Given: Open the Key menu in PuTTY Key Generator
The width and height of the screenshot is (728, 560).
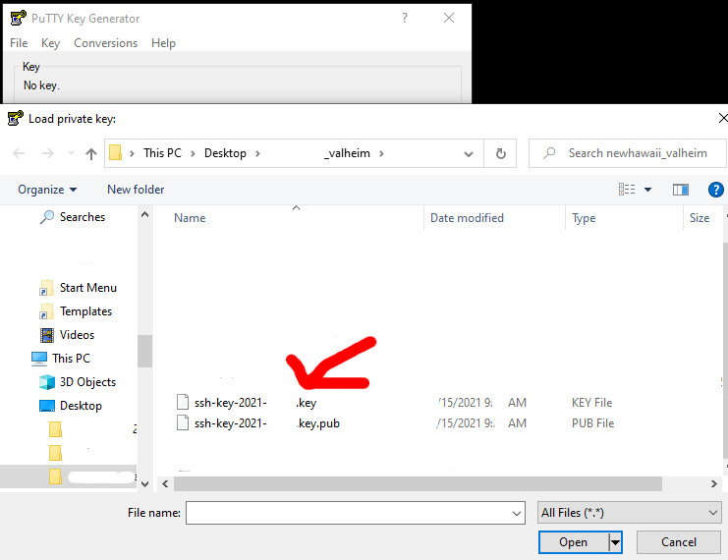Looking at the screenshot, I should coord(50,43).
